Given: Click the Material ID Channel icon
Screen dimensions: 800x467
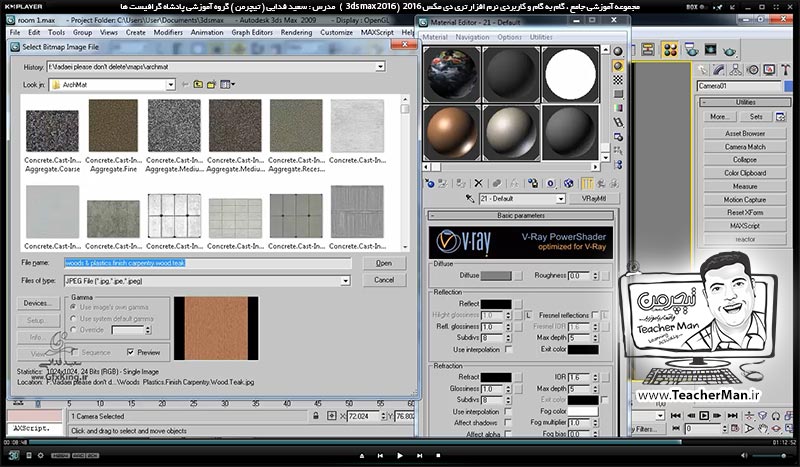Looking at the screenshot, I should coord(551,183).
